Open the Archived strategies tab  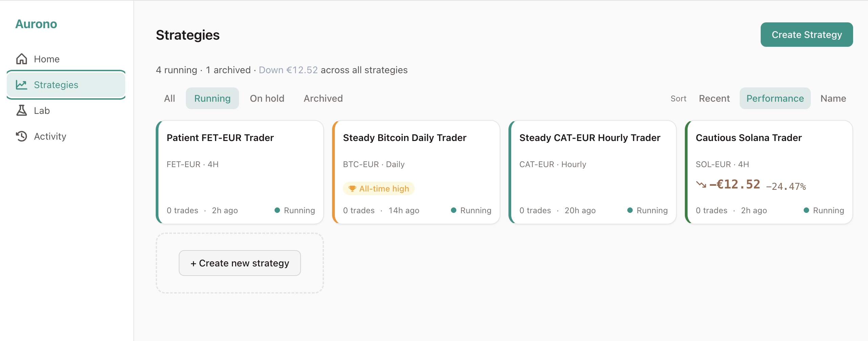click(323, 98)
